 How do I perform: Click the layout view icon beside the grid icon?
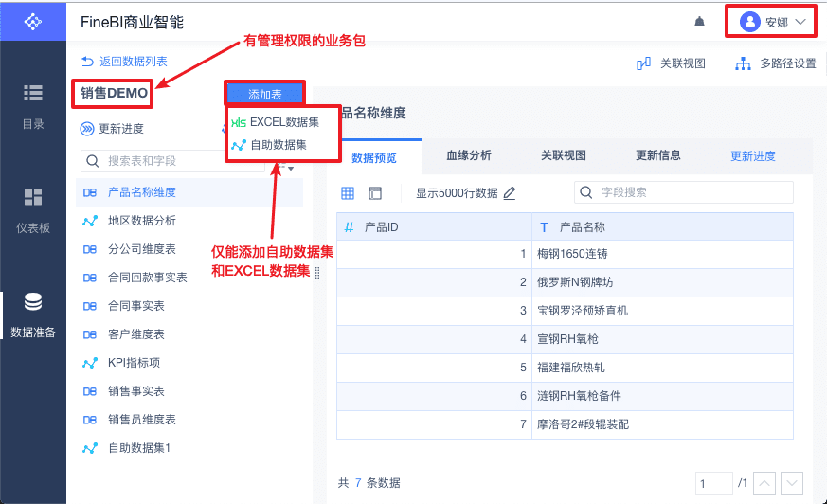coord(375,193)
